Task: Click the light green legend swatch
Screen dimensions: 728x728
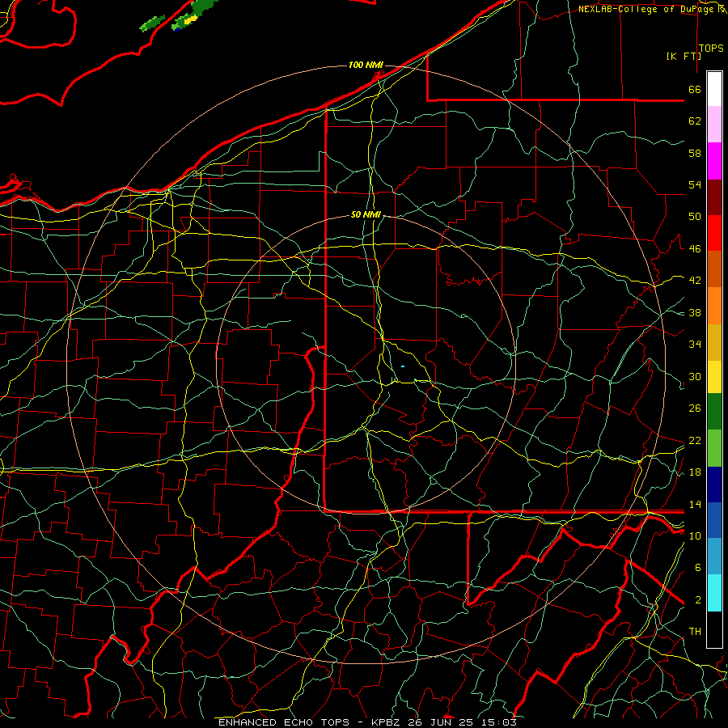Action: pyautogui.click(x=714, y=448)
